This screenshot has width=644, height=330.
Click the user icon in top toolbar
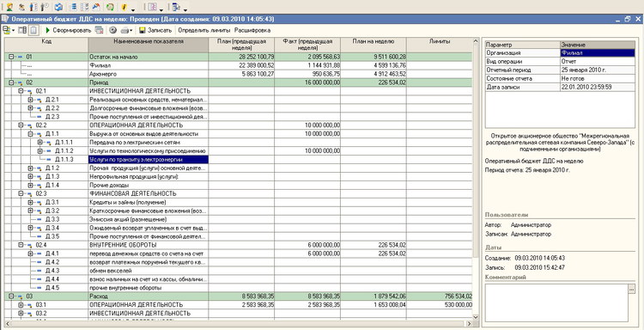click(9, 7)
